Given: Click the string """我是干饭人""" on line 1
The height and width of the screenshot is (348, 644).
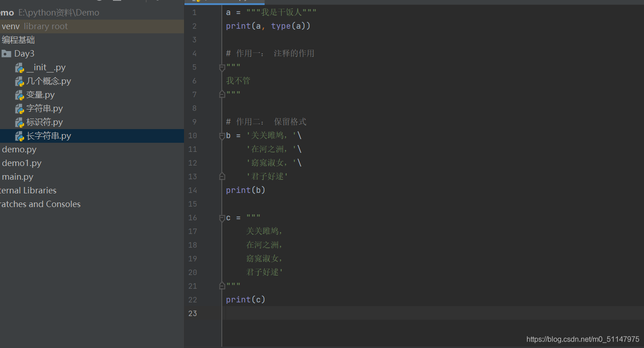Looking at the screenshot, I should [x=281, y=13].
